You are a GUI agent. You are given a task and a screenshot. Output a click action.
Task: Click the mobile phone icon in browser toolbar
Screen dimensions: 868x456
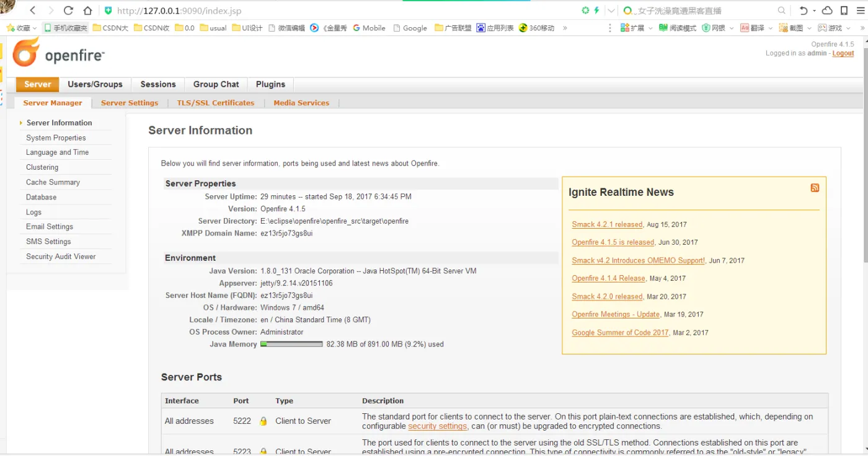[844, 11]
